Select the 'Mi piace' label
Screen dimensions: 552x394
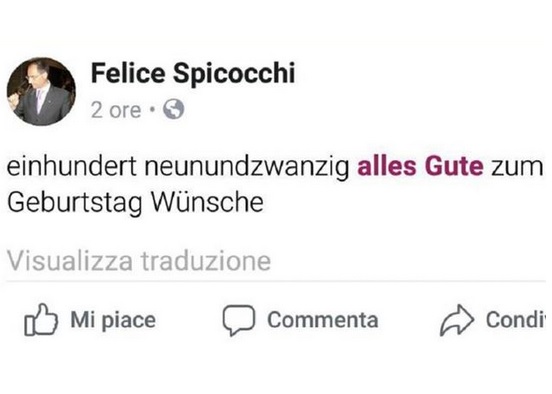(113, 320)
